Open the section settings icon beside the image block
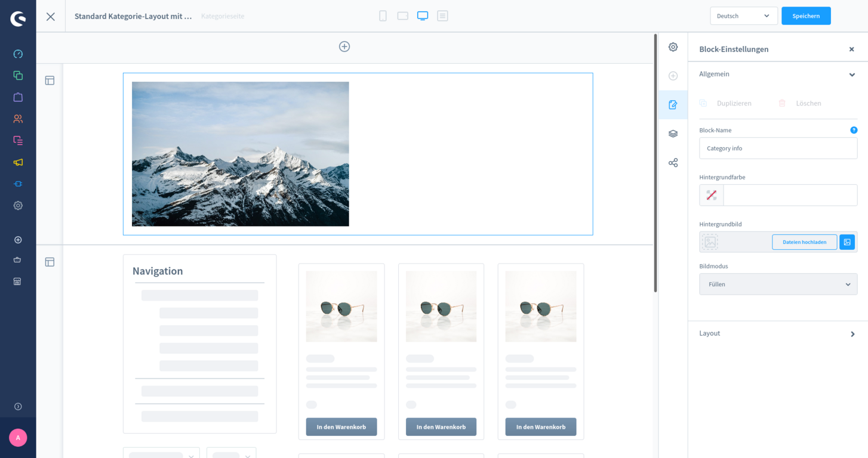Screen dimensions: 868x458 click(x=50, y=81)
